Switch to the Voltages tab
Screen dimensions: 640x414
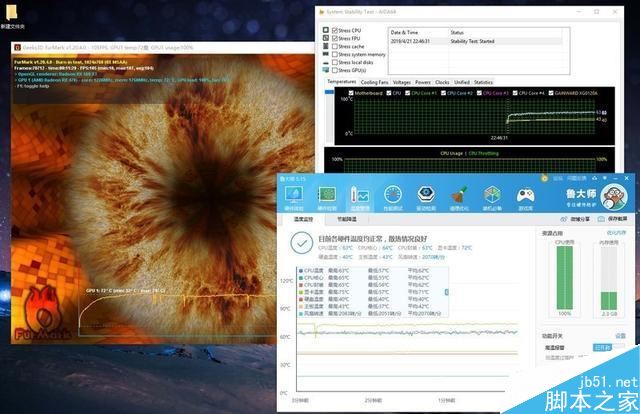(402, 82)
